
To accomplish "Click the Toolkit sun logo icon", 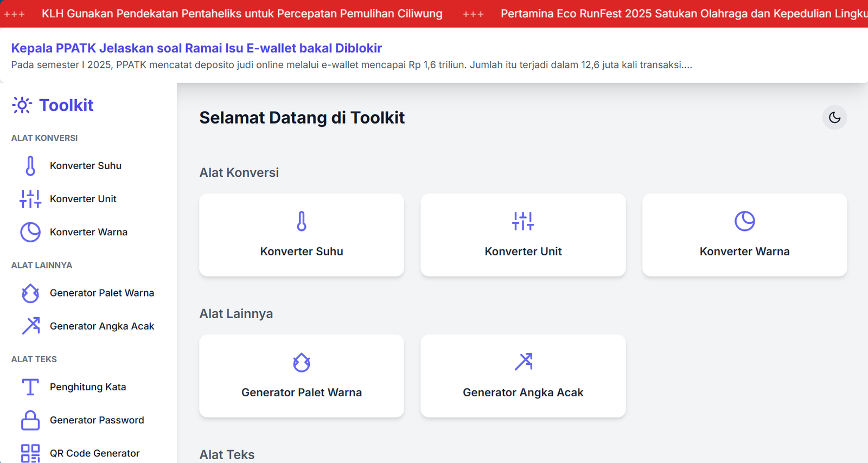I will [22, 105].
